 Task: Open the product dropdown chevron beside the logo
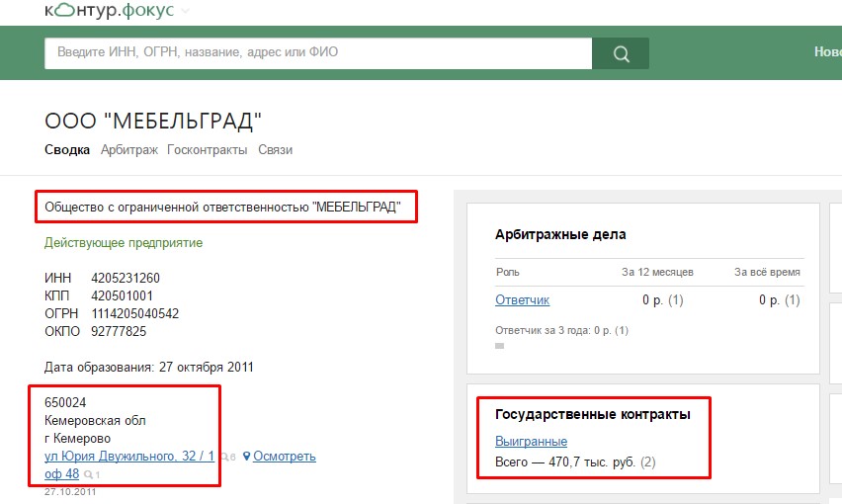point(185,11)
